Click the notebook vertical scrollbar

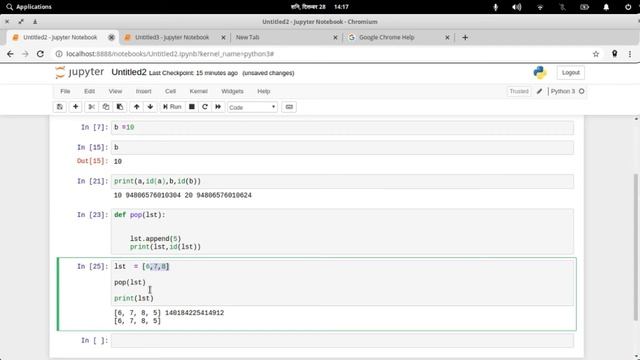[636, 247]
